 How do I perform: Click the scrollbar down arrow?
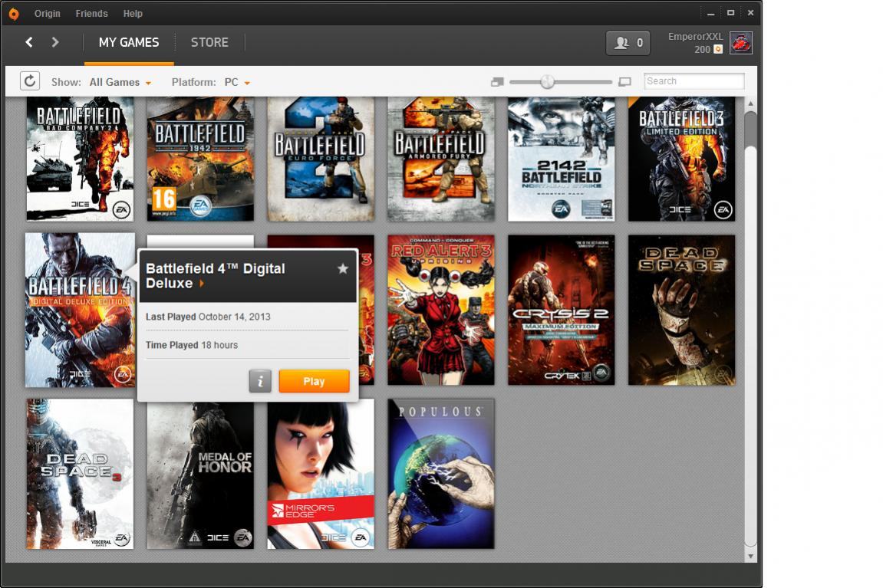tap(750, 556)
